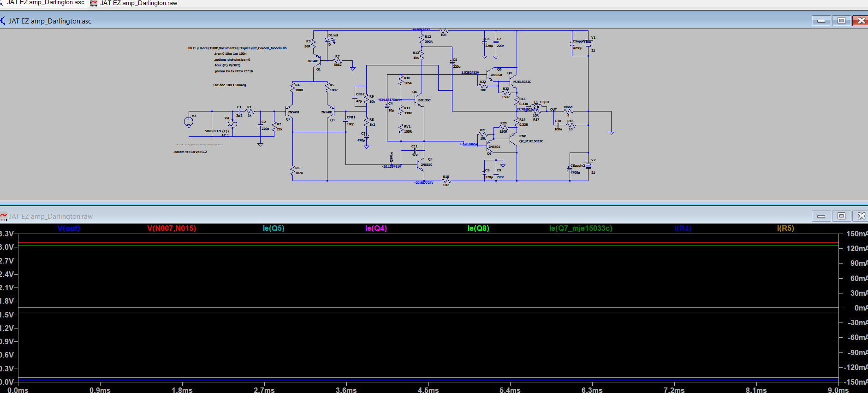Image resolution: width=868 pixels, height=393 pixels.
Task: Click the .options plotwinsize=0 directive
Action: (232, 59)
